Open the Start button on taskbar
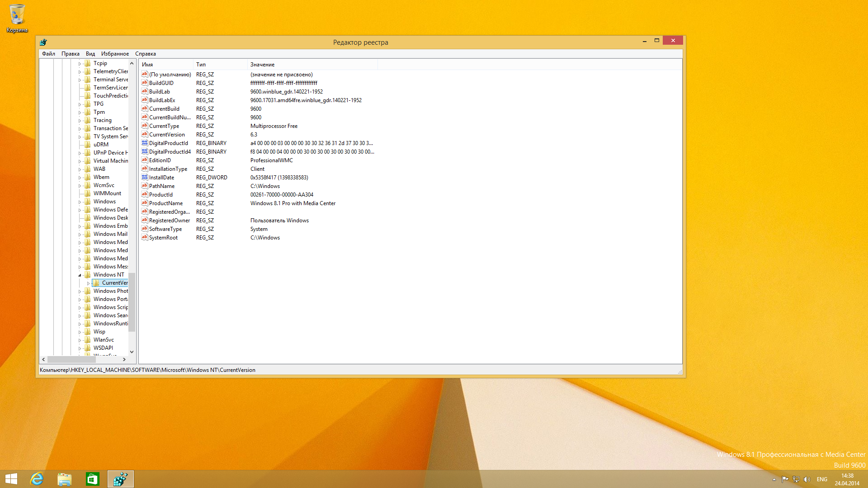Image resolution: width=868 pixels, height=488 pixels. click(x=11, y=479)
